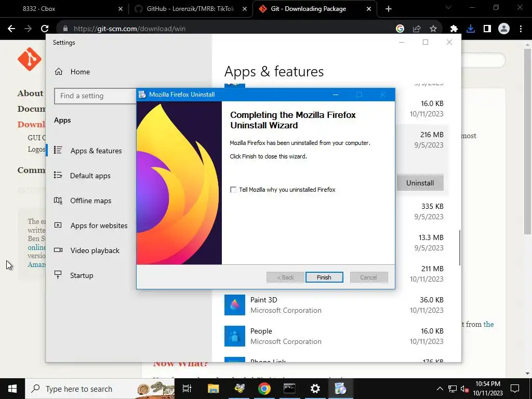This screenshot has height=399, width=532.
Task: Open Default apps settings page
Action: (90, 176)
